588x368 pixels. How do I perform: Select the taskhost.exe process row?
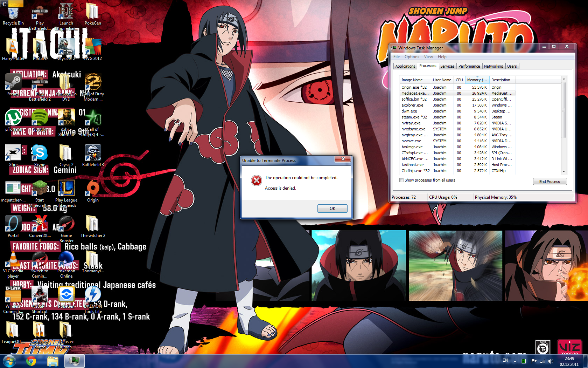(x=457, y=165)
